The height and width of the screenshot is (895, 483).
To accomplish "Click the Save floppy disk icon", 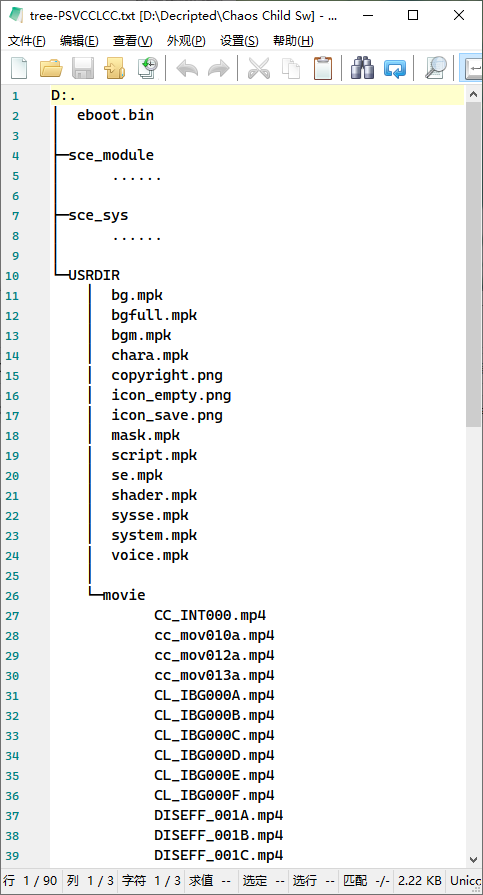I will point(83,68).
